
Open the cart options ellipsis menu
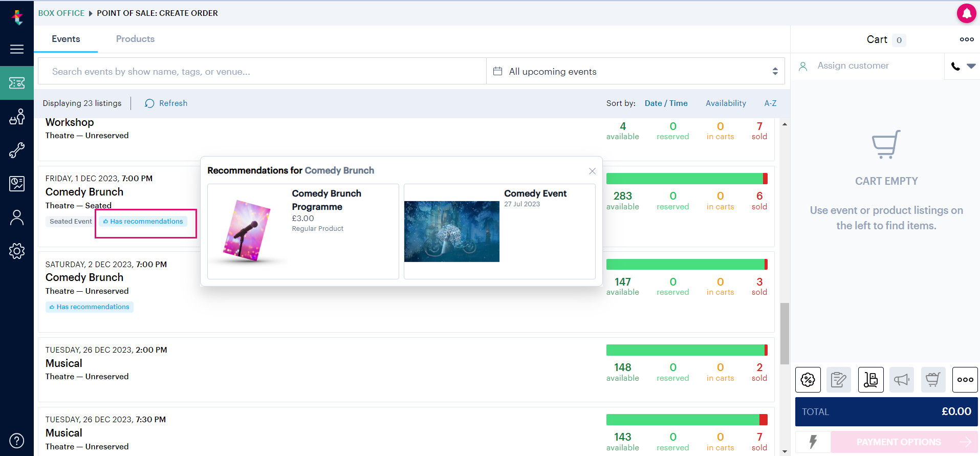coord(967,39)
